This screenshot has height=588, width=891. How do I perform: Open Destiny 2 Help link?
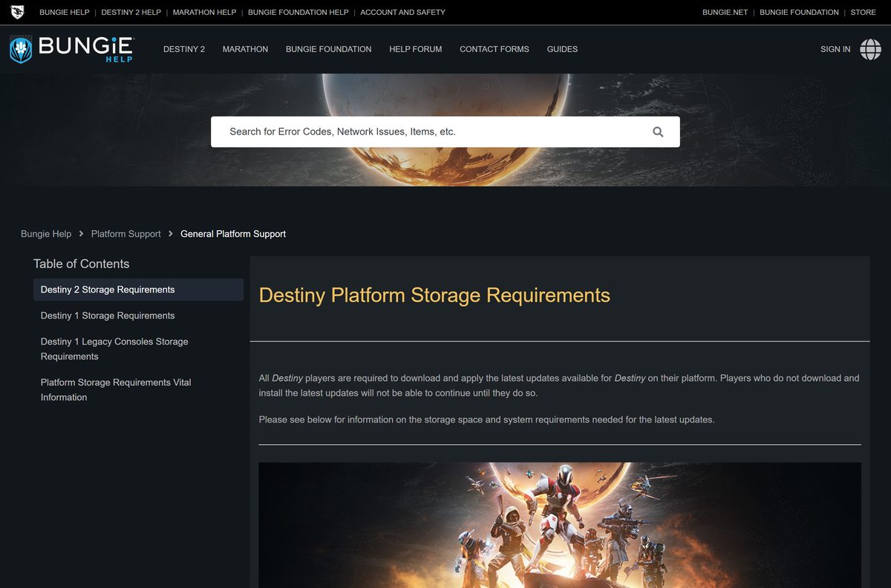131,12
